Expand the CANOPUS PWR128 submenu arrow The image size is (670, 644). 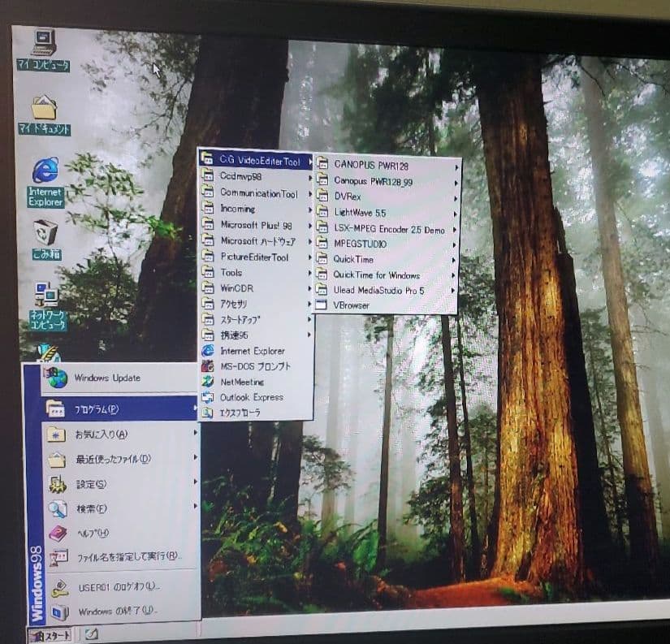[x=457, y=166]
